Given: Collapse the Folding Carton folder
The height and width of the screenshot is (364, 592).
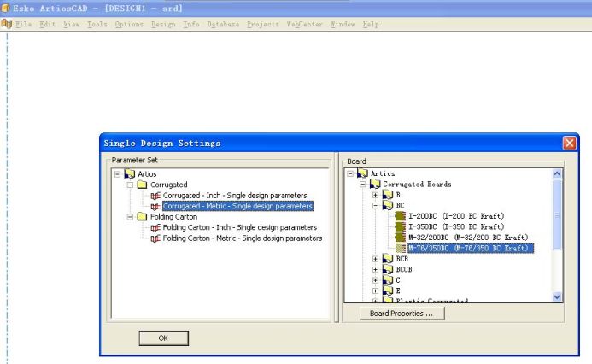Looking at the screenshot, I should [130, 217].
